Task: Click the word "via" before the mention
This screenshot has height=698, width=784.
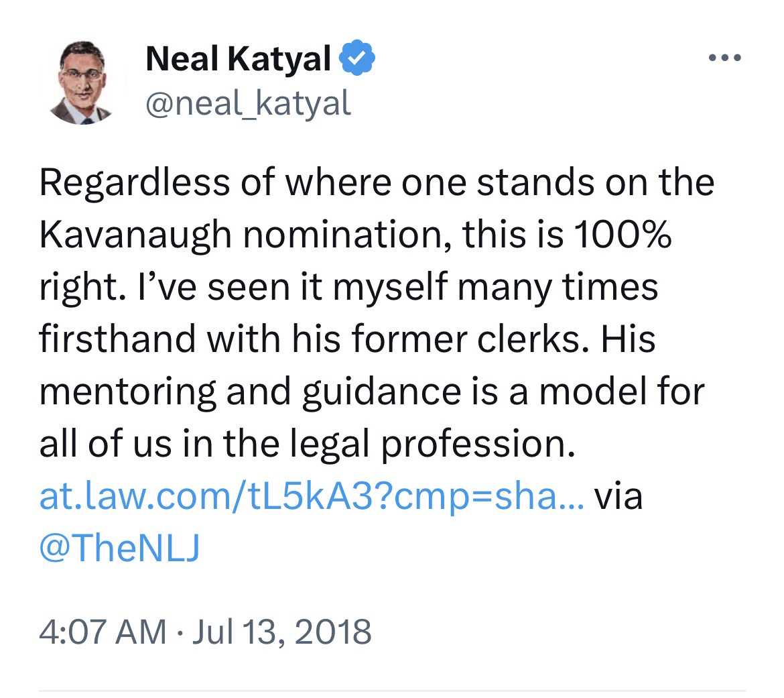Action: 618,497
